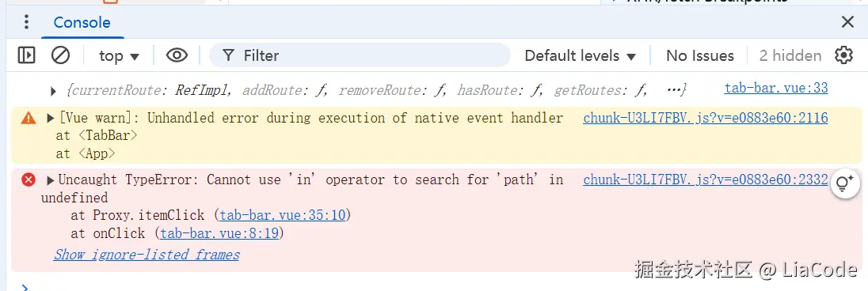Open the top JavaScript context dropdown
The width and height of the screenshot is (868, 291).
click(x=119, y=56)
